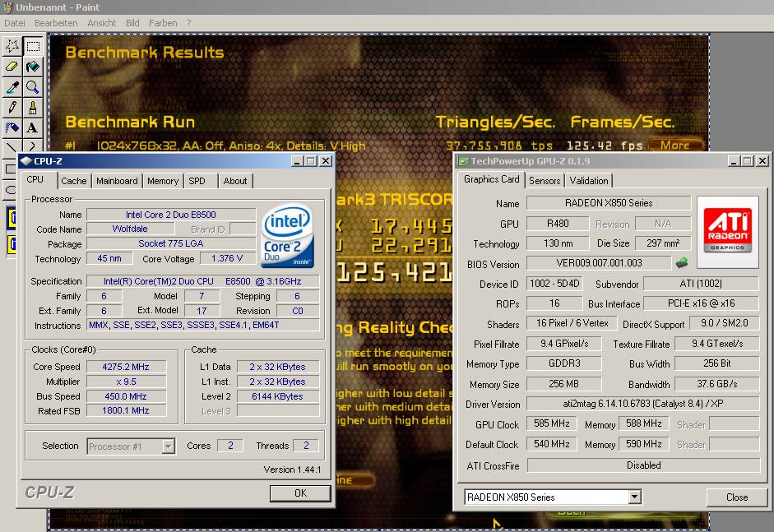Open the About tab in CPU-Z
The image size is (774, 532).
(x=235, y=181)
